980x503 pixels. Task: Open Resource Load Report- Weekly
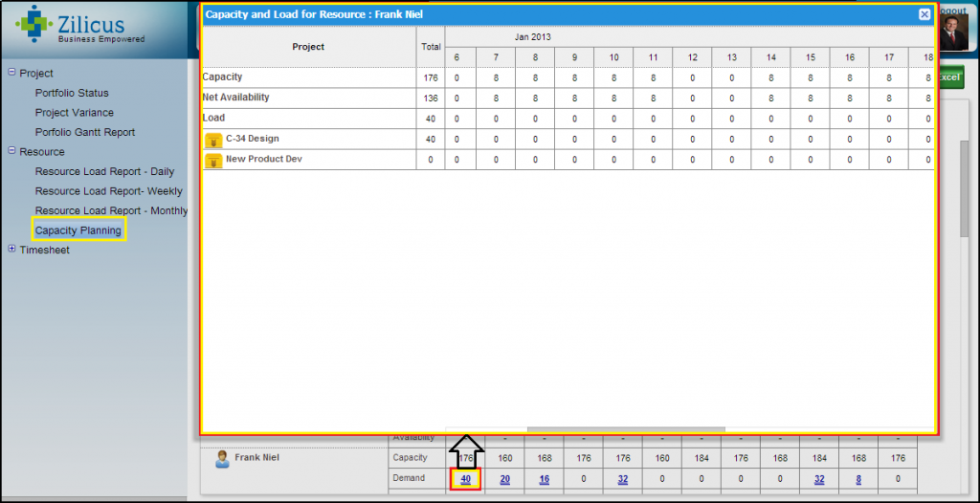point(108,191)
